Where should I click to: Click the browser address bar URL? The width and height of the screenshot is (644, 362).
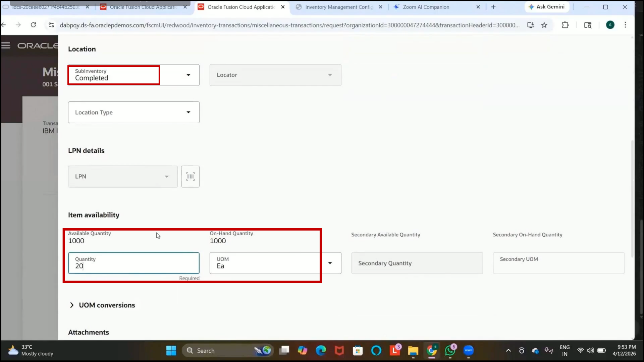[x=289, y=25]
